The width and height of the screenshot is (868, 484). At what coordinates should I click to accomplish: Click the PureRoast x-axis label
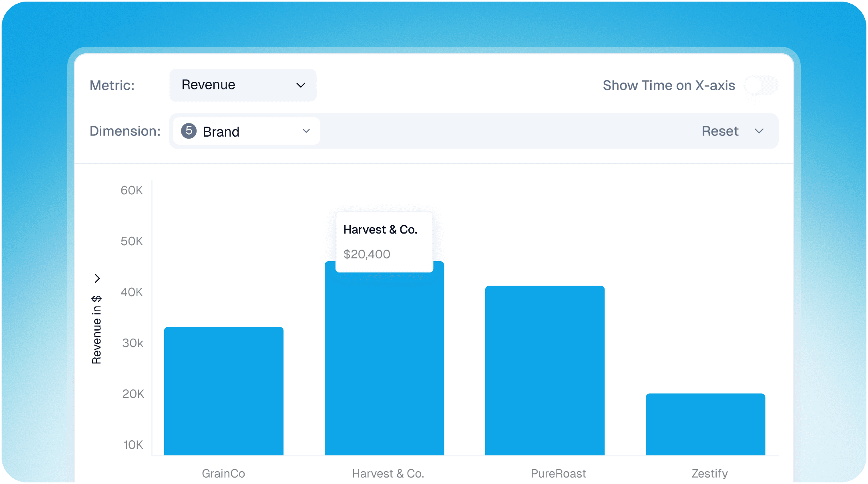[559, 473]
